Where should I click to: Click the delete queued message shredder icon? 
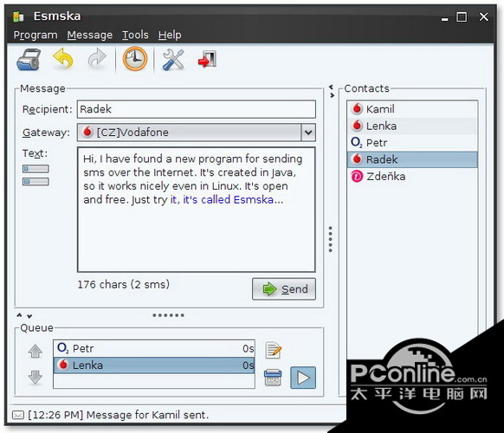[x=273, y=378]
